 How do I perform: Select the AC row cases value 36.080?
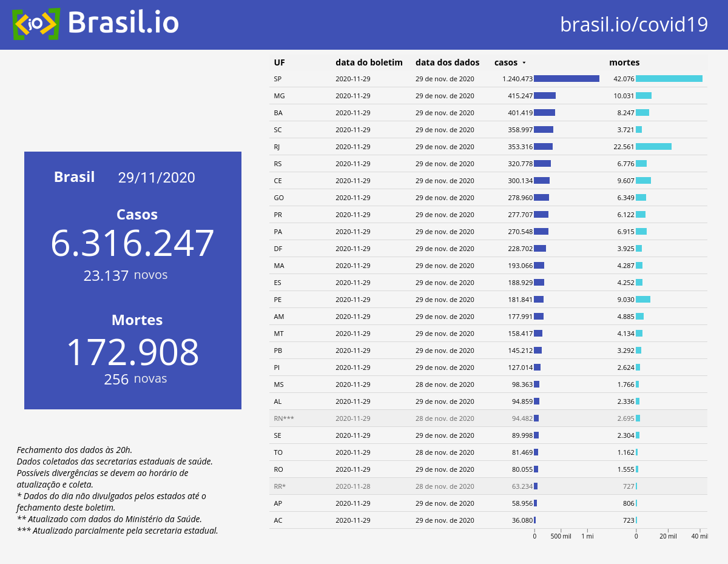click(522, 520)
